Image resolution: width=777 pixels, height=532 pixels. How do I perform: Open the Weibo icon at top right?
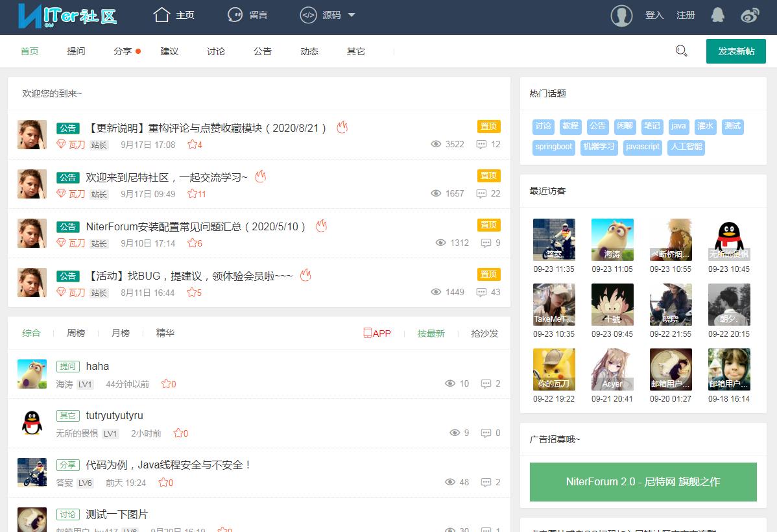tap(750, 14)
